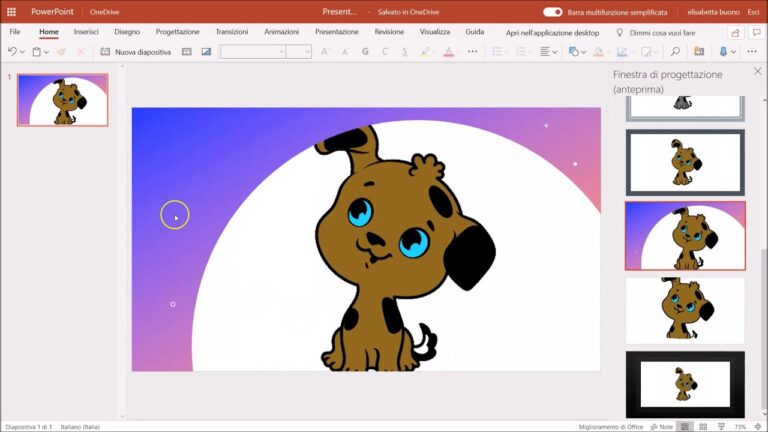Open the font name combo box

[x=253, y=51]
